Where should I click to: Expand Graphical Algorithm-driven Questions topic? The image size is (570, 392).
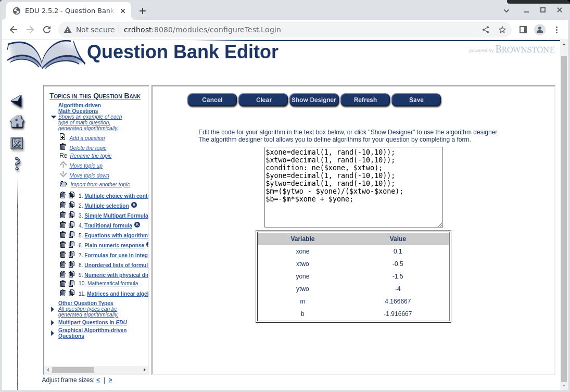pos(53,333)
